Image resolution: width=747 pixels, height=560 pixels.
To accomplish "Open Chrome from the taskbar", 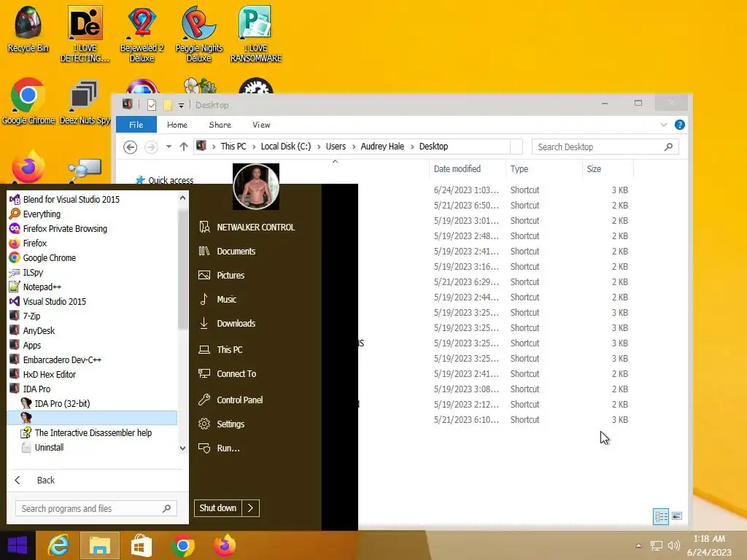I will 182,545.
